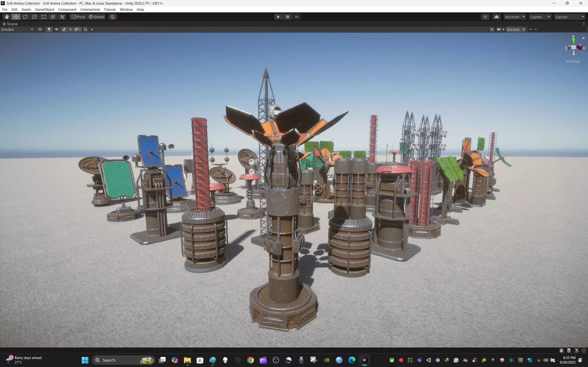
Task: Click the Play button
Action: [278, 17]
